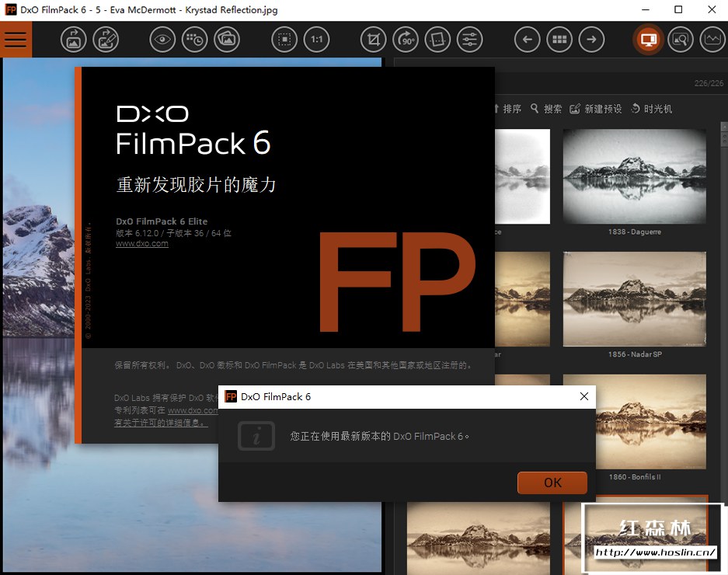Viewport: 728px width, 575px height.
Task: Go to previous image arrow
Action: 528,40
